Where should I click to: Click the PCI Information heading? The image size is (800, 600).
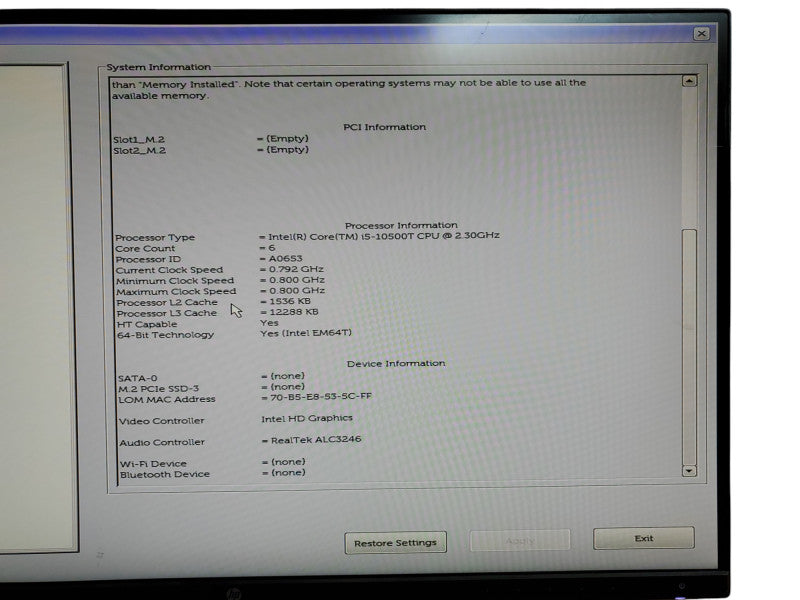[384, 127]
